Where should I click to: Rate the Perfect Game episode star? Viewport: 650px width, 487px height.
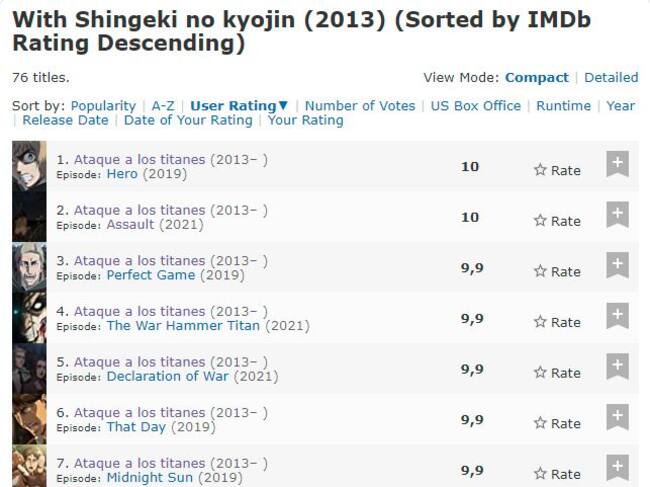pyautogui.click(x=557, y=271)
